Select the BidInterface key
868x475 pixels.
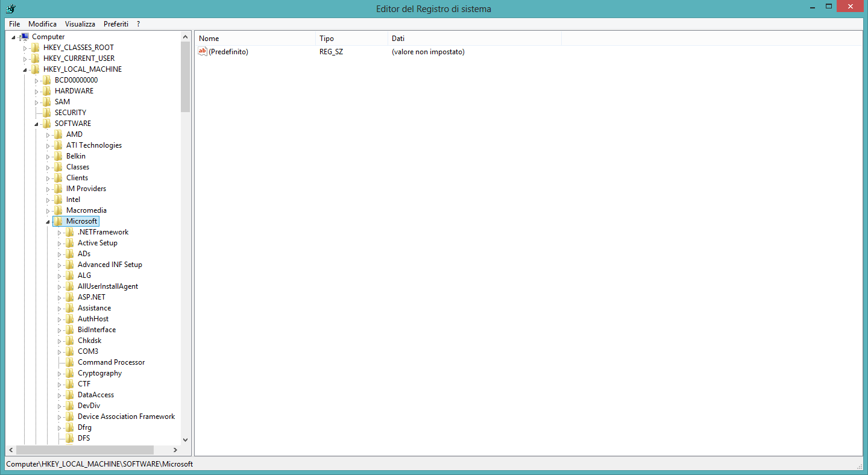coord(96,330)
